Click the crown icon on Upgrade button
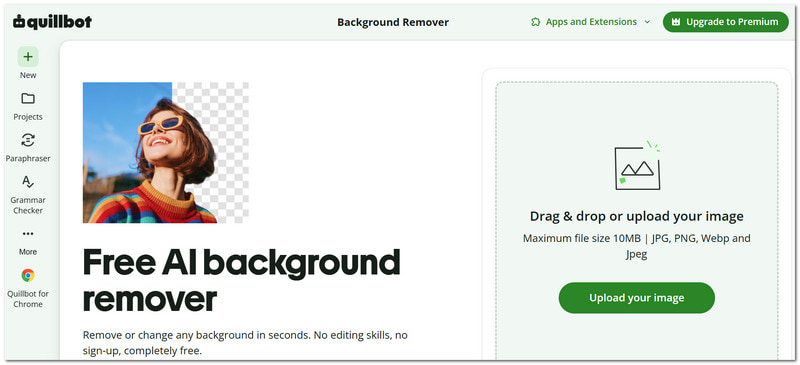 (x=676, y=22)
